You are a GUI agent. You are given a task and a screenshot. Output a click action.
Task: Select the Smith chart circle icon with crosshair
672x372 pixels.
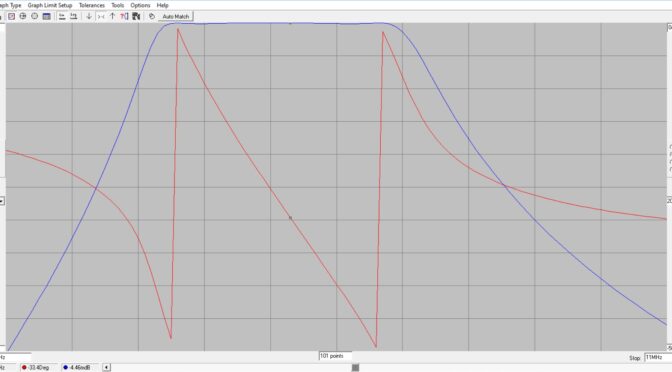point(23,16)
